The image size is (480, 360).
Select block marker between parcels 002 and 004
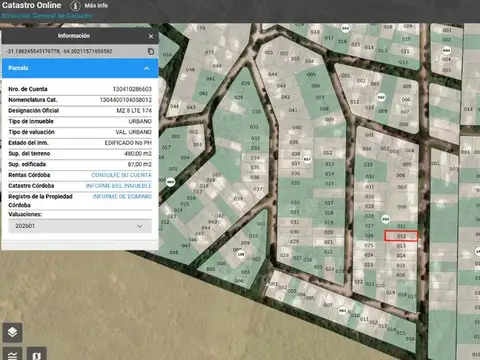click(x=447, y=50)
